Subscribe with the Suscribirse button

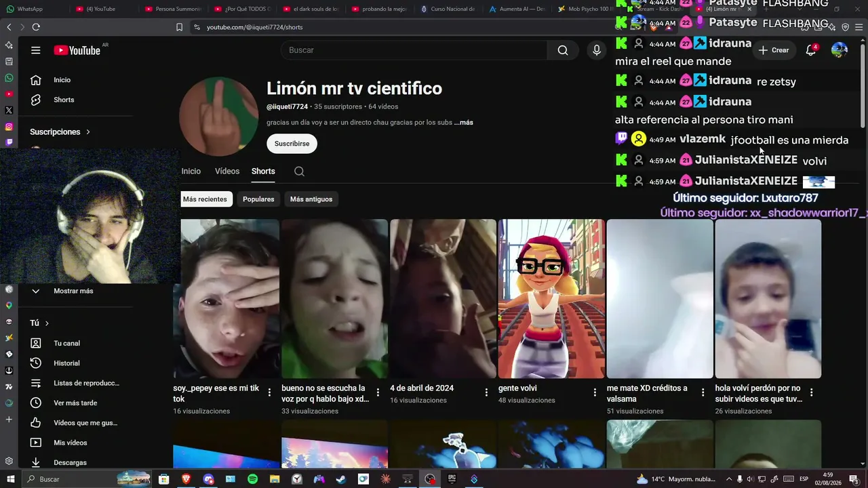(x=292, y=144)
